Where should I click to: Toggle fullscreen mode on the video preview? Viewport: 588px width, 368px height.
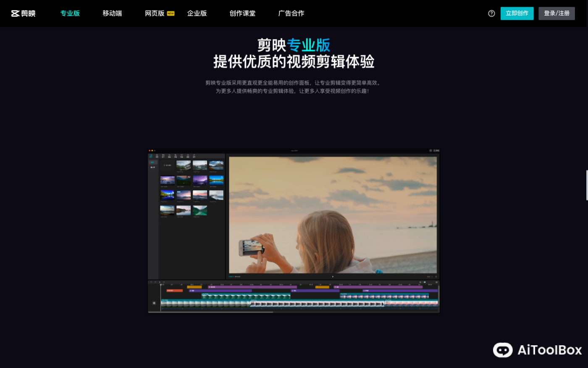[x=436, y=277]
